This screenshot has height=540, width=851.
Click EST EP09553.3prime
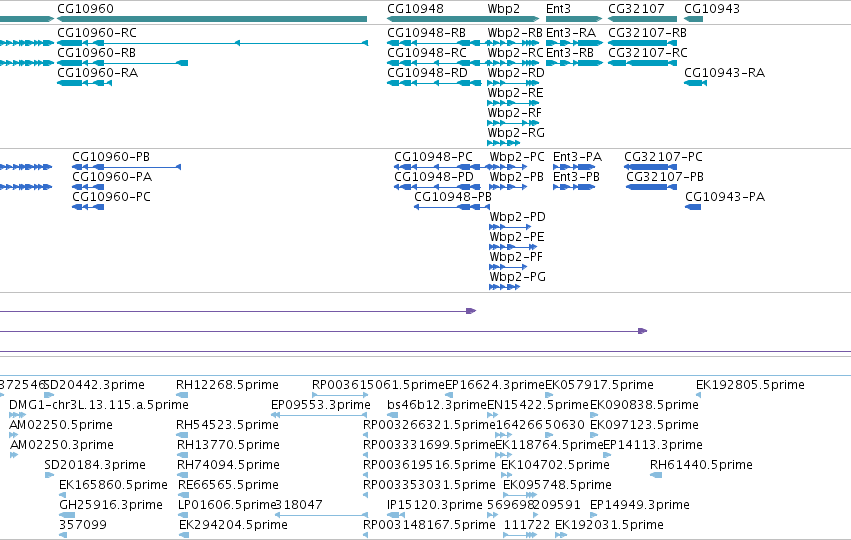coord(321,405)
